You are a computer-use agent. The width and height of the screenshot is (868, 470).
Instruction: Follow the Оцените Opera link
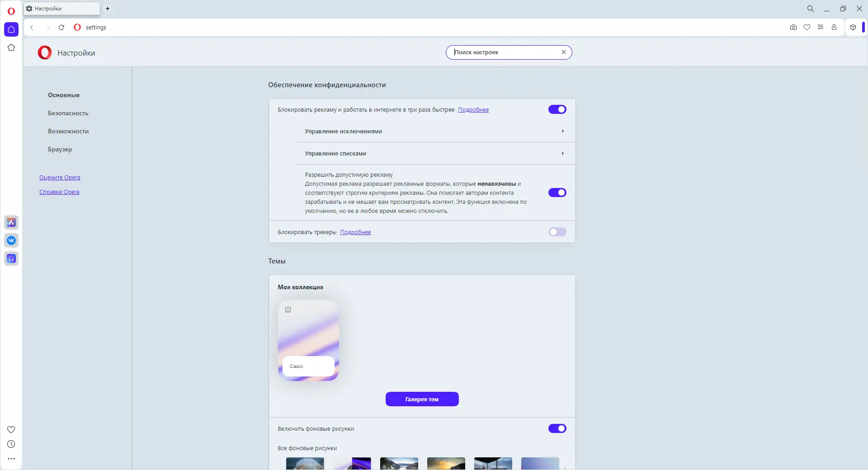click(x=59, y=177)
